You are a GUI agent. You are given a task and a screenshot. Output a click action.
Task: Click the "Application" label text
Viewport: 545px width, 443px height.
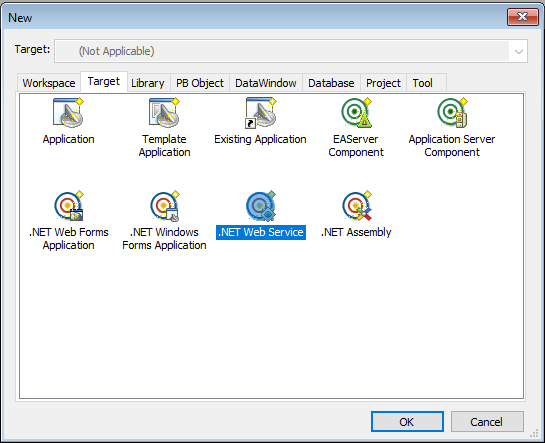68,139
